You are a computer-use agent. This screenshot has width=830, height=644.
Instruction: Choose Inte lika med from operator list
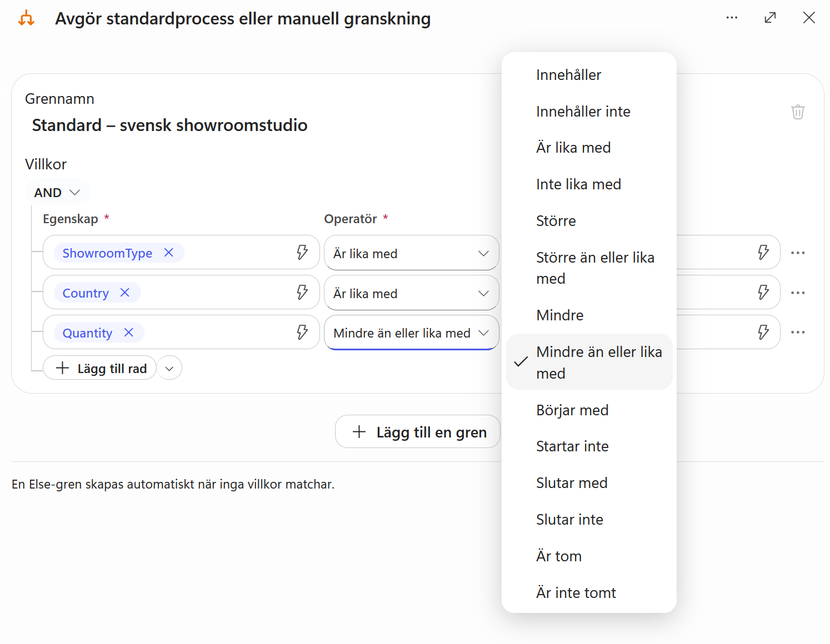[589, 184]
